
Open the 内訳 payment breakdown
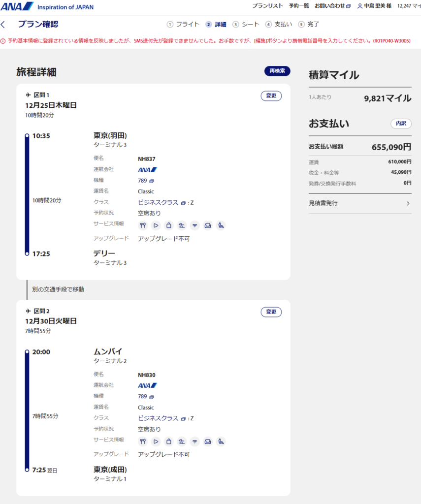click(x=401, y=124)
